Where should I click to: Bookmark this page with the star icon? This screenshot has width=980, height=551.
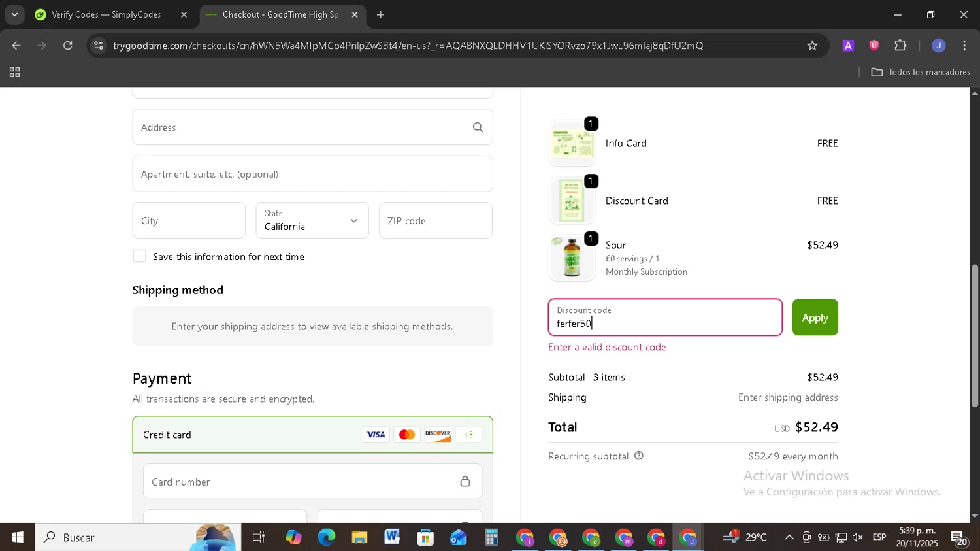pos(812,46)
